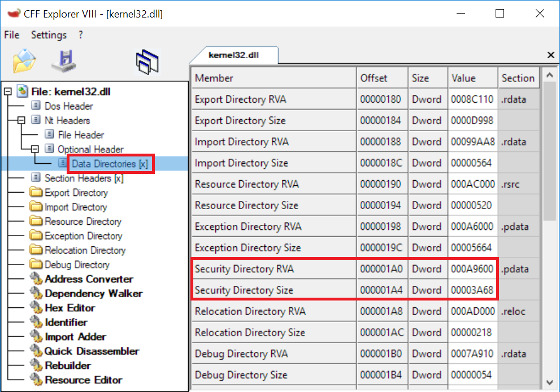Click the Exception Directory folder icon

[x=36, y=236]
